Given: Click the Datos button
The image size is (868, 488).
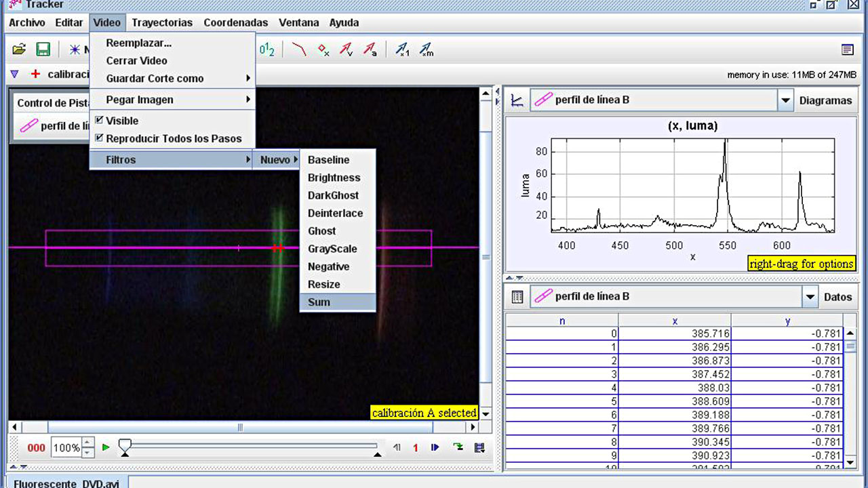Looking at the screenshot, I should point(837,297).
